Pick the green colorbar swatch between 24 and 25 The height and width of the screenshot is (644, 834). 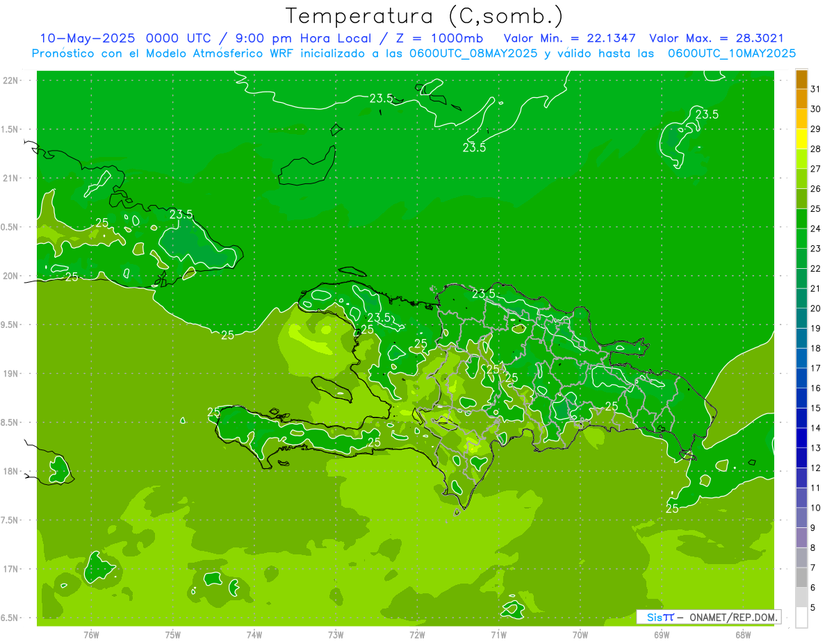[801, 219]
